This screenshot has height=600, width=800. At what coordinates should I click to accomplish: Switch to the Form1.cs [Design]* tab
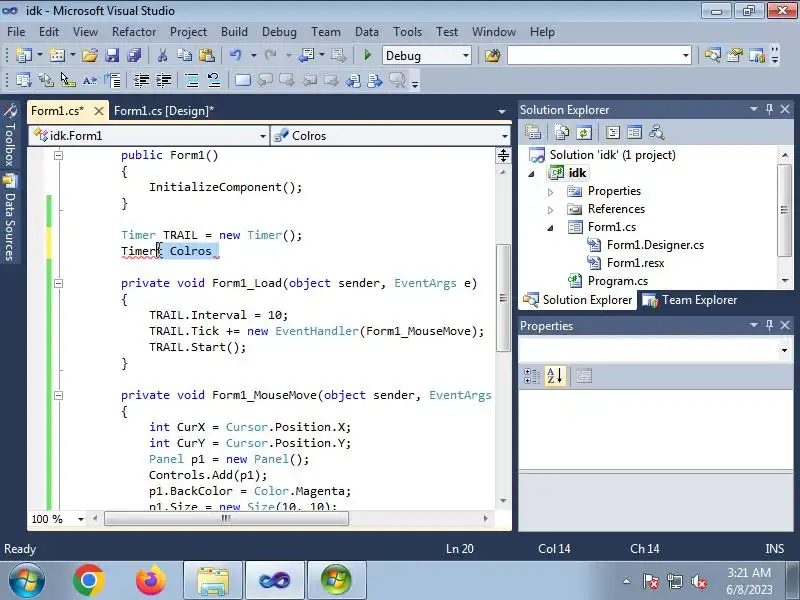click(164, 111)
